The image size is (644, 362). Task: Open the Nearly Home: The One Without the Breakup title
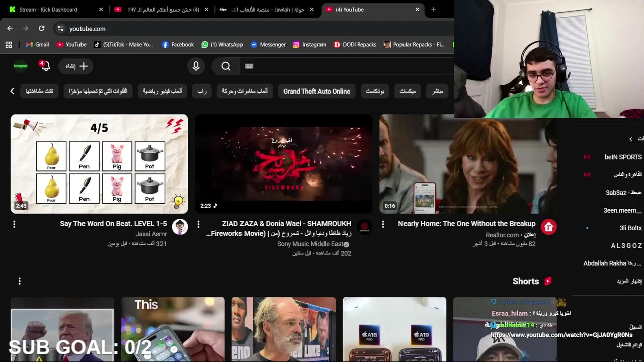coord(467,224)
